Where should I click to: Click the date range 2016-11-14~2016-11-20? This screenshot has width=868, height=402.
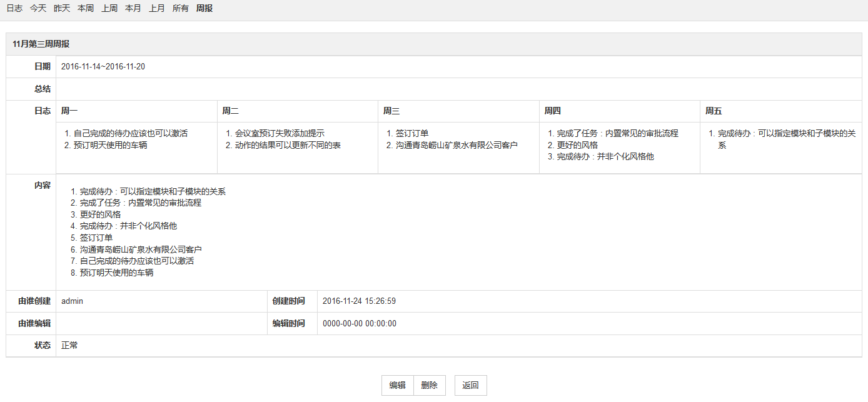click(x=103, y=67)
